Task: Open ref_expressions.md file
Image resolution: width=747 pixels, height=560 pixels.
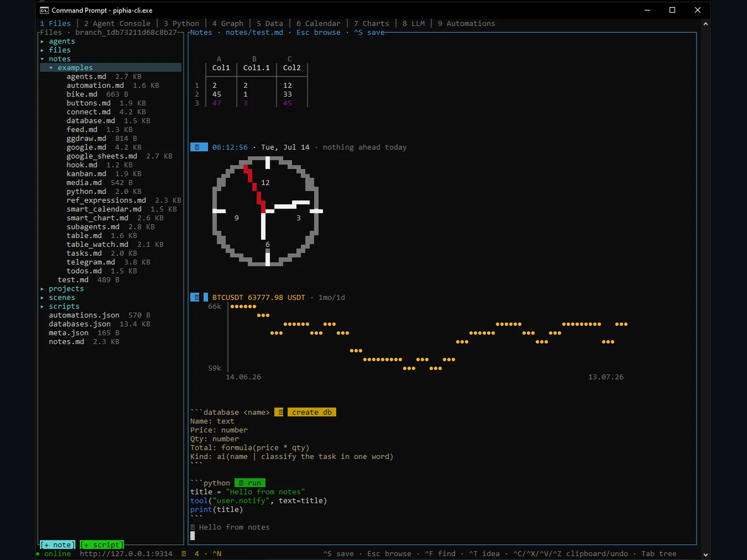Action: pyautogui.click(x=106, y=201)
